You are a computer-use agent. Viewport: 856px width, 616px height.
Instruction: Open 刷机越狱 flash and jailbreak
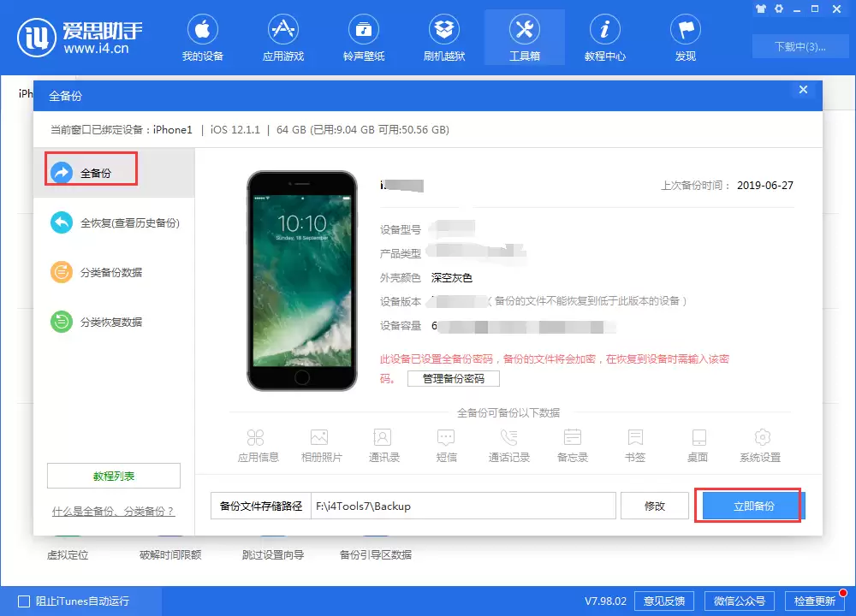[443, 38]
